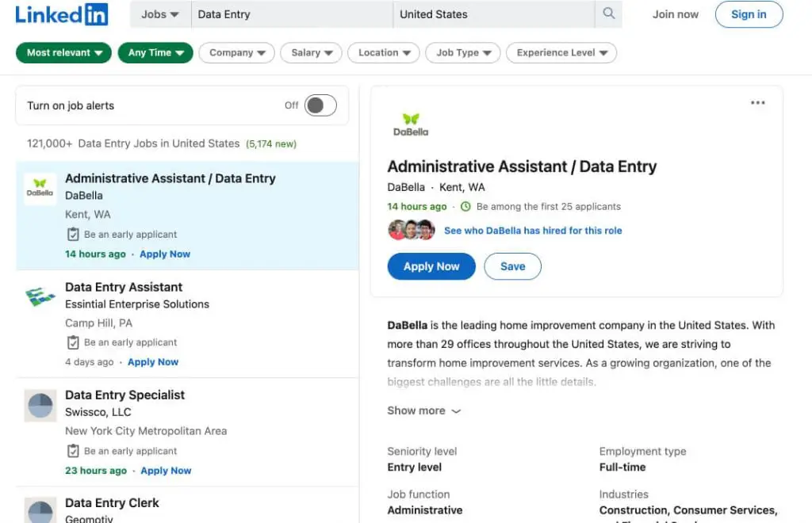Open the Data Entry Assistant job listing
812x523 pixels.
click(124, 287)
